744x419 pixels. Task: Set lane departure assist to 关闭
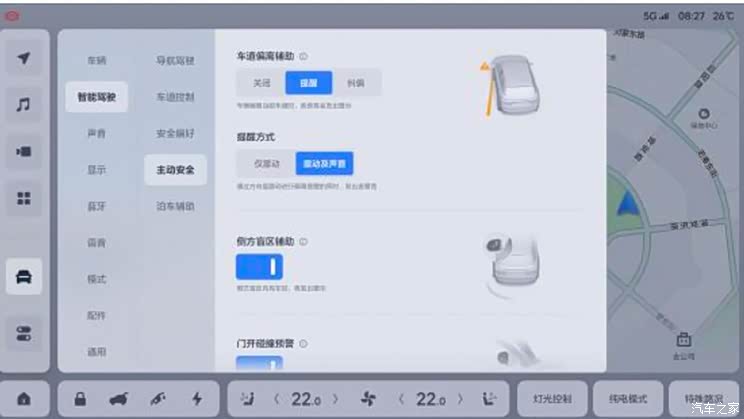point(261,83)
